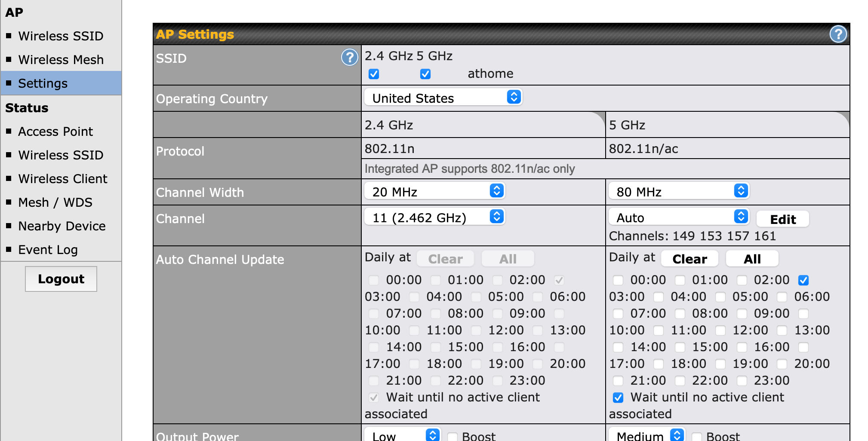Open Wireless Mesh in AP menu
The height and width of the screenshot is (441, 868).
[x=61, y=59]
